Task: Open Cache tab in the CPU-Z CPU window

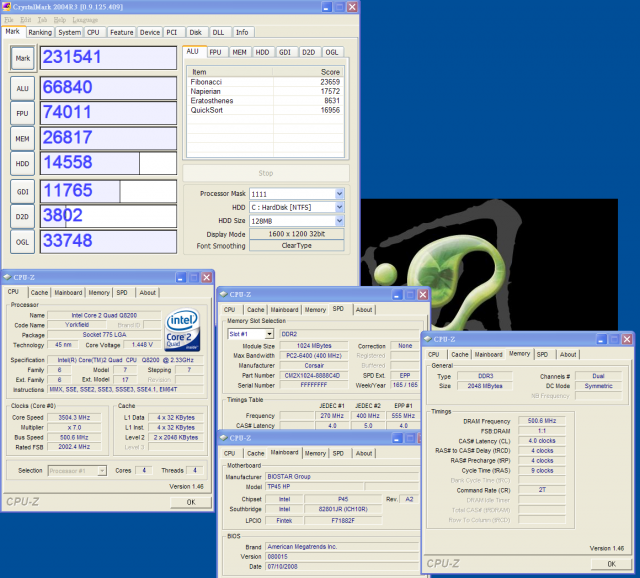Action: coord(39,293)
